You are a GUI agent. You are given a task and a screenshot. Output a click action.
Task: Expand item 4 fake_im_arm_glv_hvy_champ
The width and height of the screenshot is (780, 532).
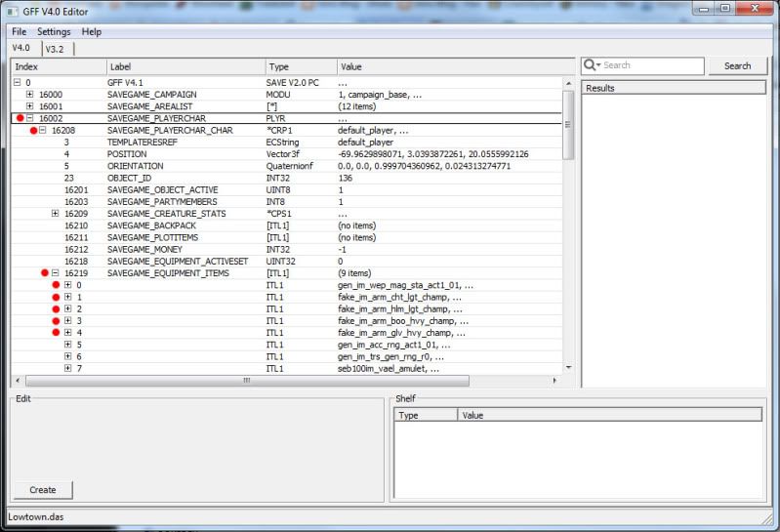tap(68, 333)
